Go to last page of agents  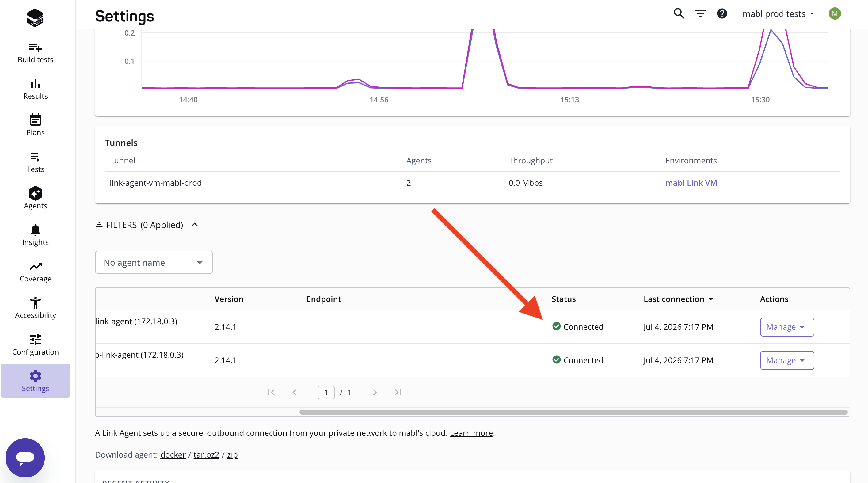[x=398, y=392]
